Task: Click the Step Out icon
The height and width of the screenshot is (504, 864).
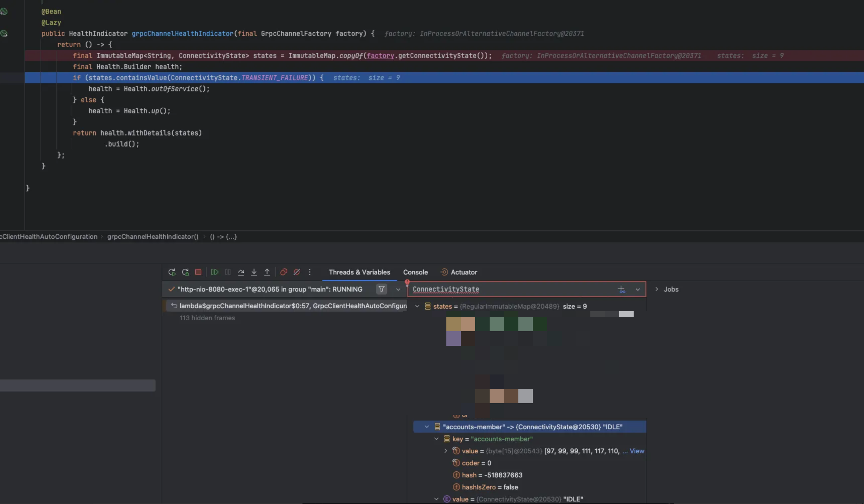Action: 267,272
